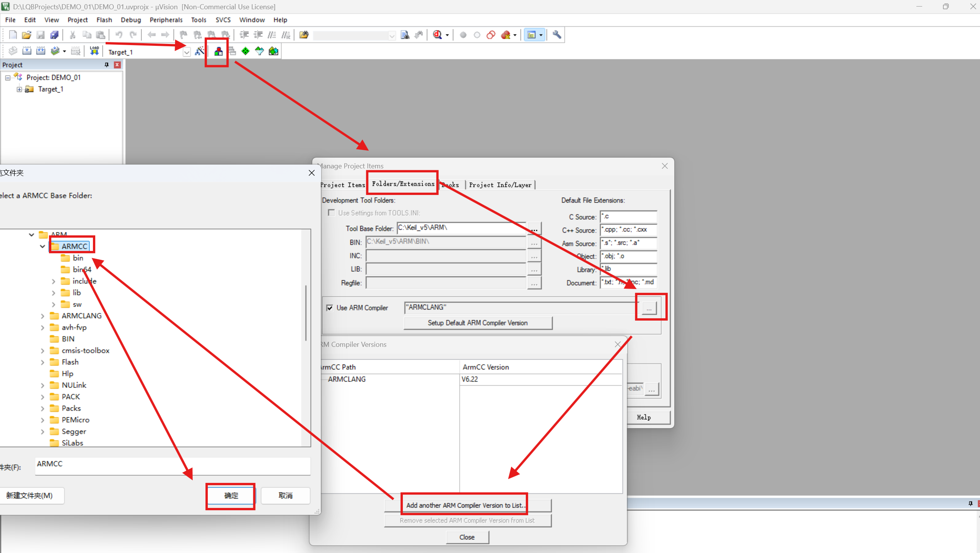The width and height of the screenshot is (980, 553).
Task: Open the Peripherals menu
Action: coord(166,20)
